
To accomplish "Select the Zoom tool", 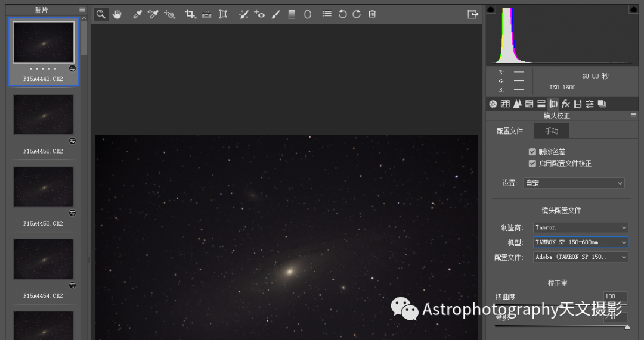I will click(101, 14).
